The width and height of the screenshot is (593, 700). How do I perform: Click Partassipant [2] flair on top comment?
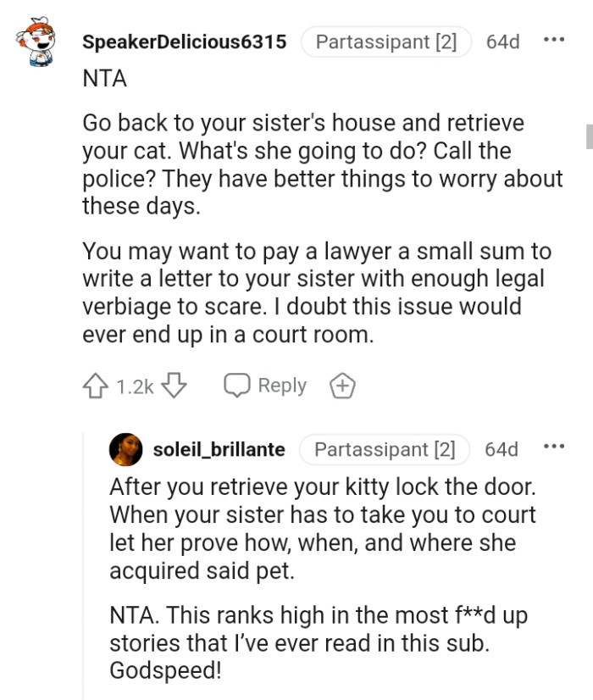(x=385, y=42)
